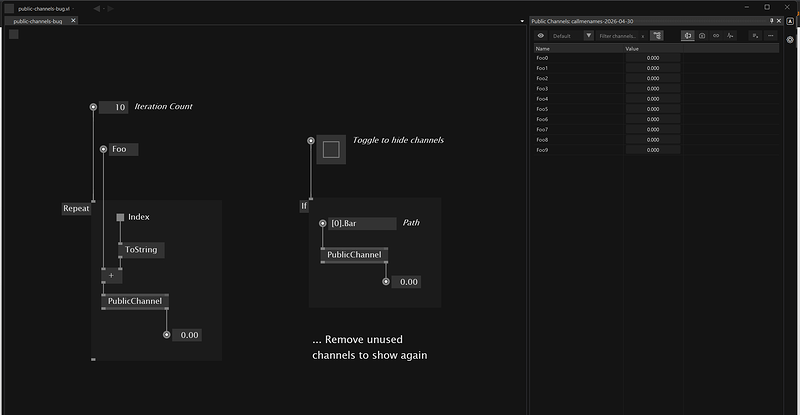Open the Default preset dropdown arrow
The width and height of the screenshot is (800, 415).
pos(588,36)
